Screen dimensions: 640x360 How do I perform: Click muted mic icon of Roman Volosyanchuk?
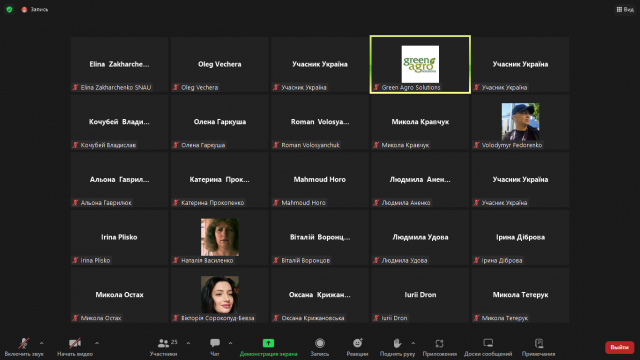point(276,145)
